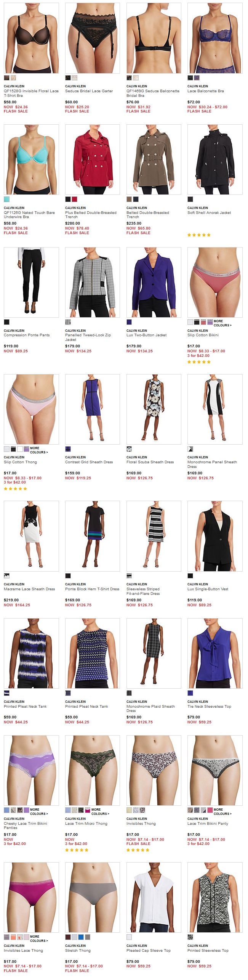Select the white swatch under Pleated Cap Sleeve Top

(129, 937)
